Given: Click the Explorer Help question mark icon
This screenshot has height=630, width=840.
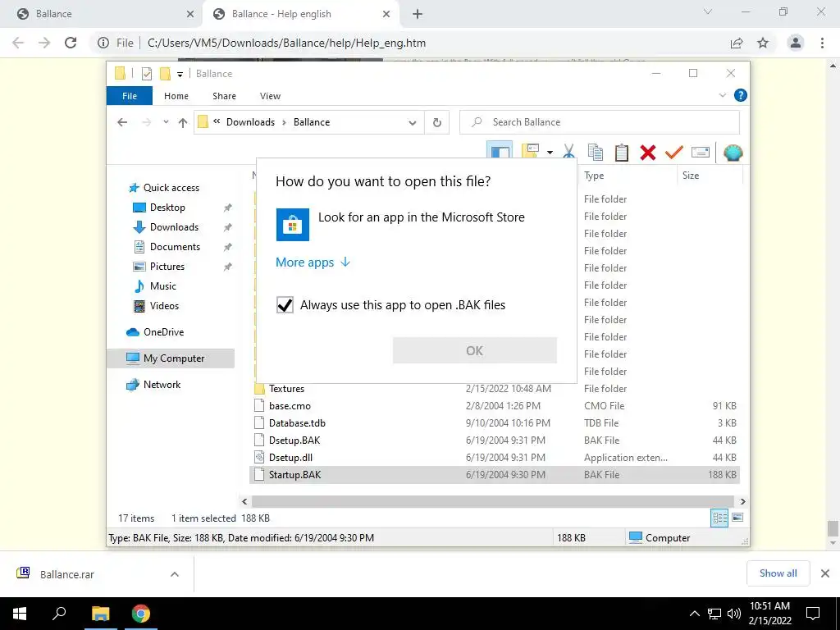Looking at the screenshot, I should click(741, 95).
